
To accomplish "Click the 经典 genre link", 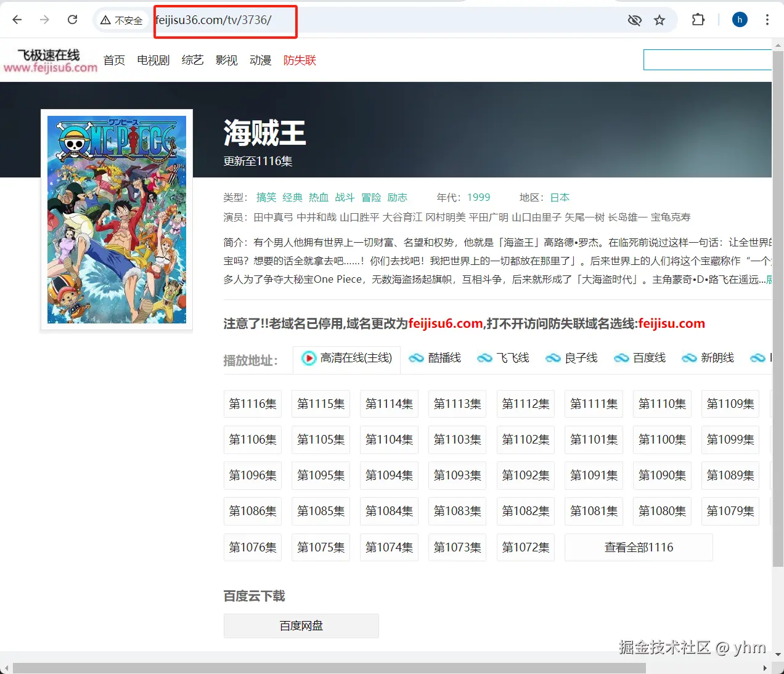I will (x=293, y=197).
